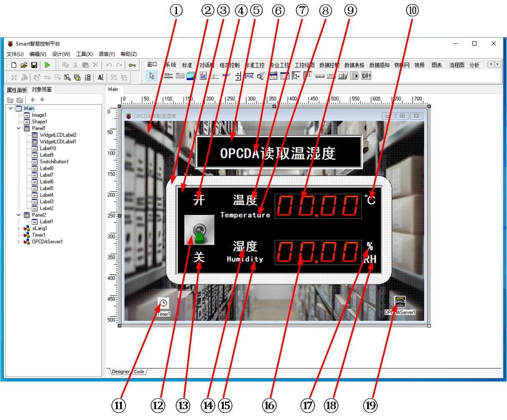Open the 语言(Y) menu

[107, 54]
